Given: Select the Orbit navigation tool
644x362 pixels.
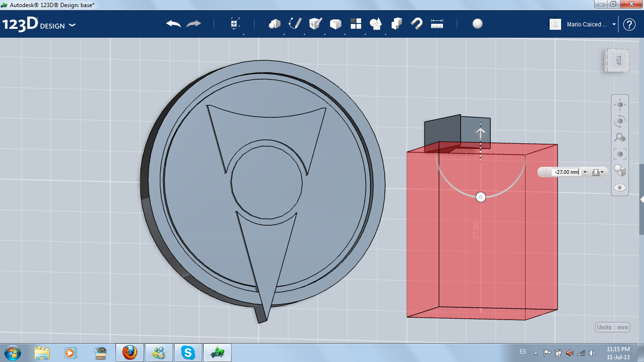Looking at the screenshot, I should point(620,121).
